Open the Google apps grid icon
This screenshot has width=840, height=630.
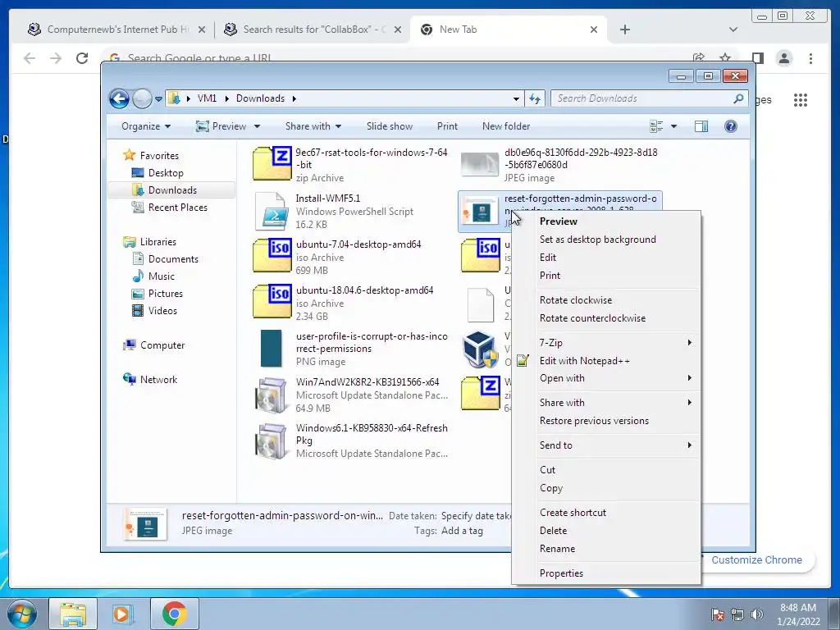coord(801,99)
